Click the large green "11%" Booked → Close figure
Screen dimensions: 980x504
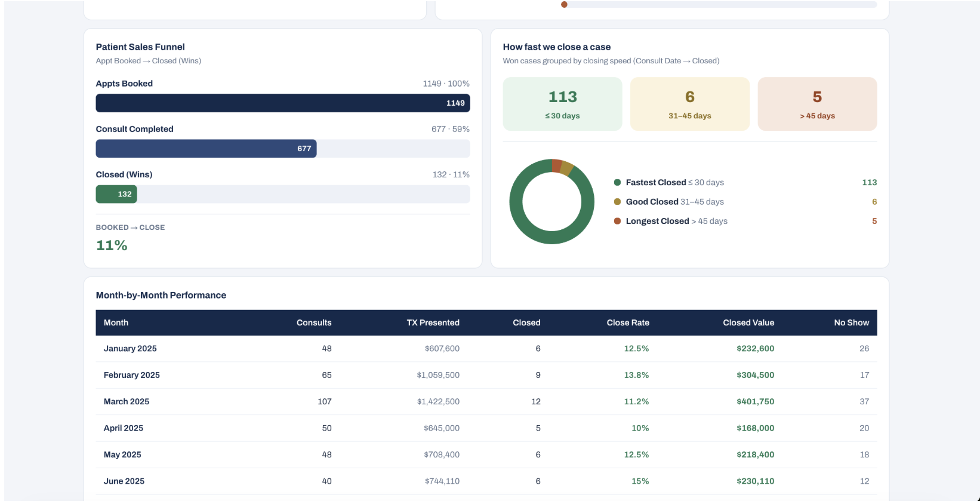pos(112,245)
